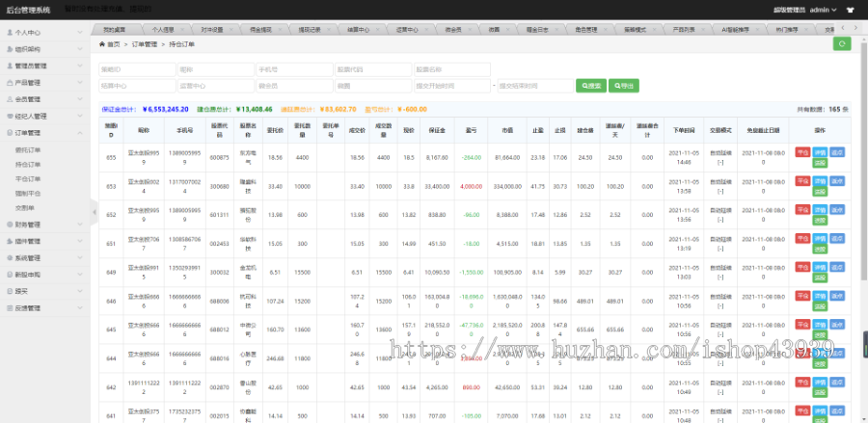Viewport: 868px width, 423px height.
Task: Focus the 股票代码 filter input
Action: (x=373, y=69)
